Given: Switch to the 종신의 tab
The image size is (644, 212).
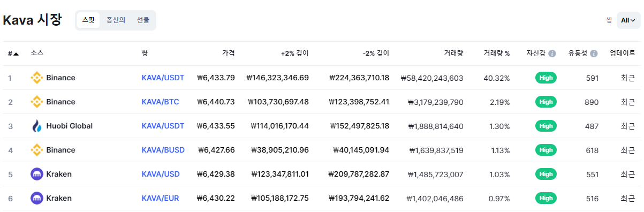Looking at the screenshot, I should pos(116,20).
